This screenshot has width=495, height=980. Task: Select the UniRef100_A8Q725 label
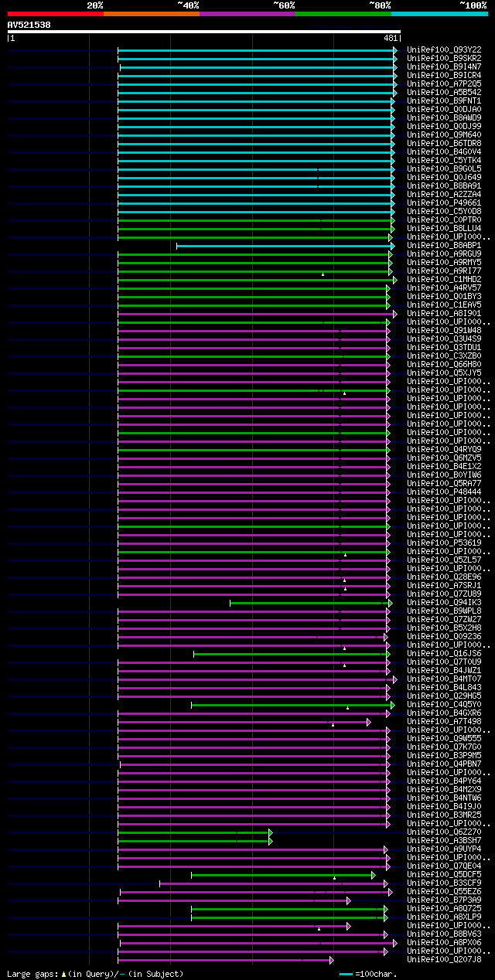point(444,908)
